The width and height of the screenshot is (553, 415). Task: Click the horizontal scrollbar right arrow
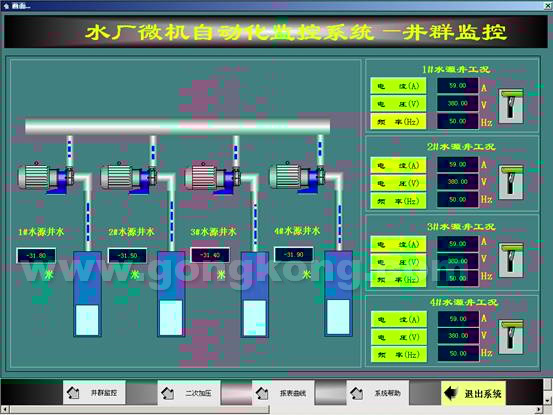coord(539,410)
